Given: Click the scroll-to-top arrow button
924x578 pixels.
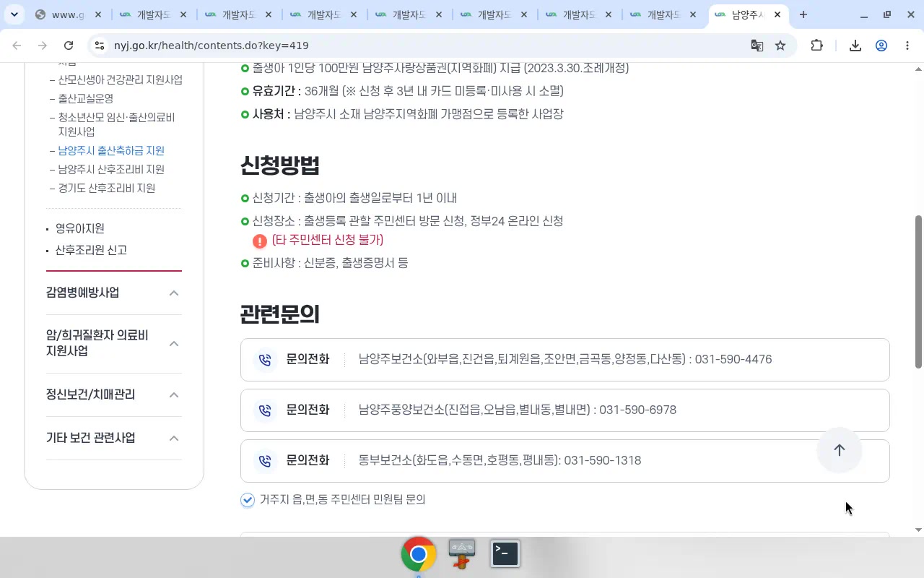Looking at the screenshot, I should coord(839,450).
